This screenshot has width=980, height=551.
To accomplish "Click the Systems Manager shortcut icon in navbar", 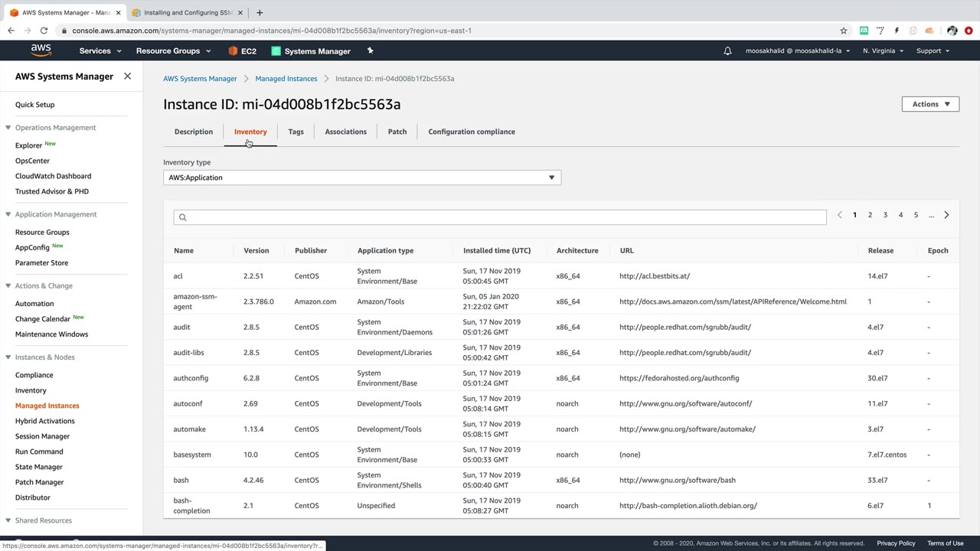I will coord(276,51).
